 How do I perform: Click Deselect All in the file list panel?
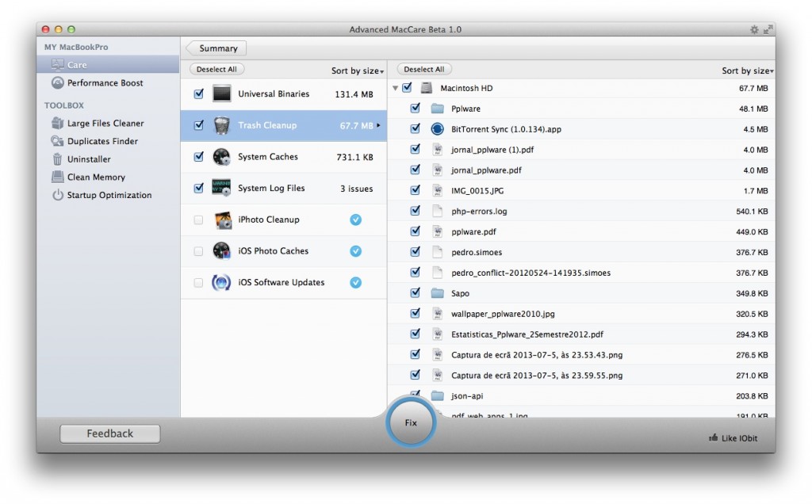pyautogui.click(x=424, y=69)
